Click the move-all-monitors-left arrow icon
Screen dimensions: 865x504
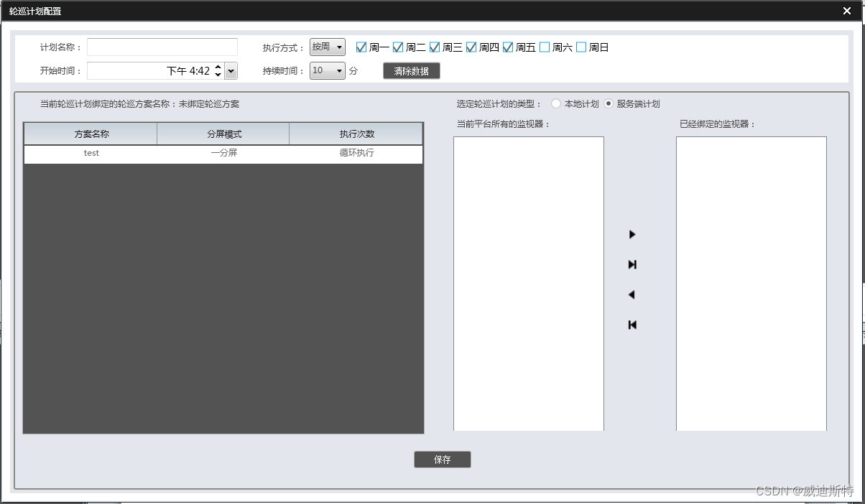point(632,325)
